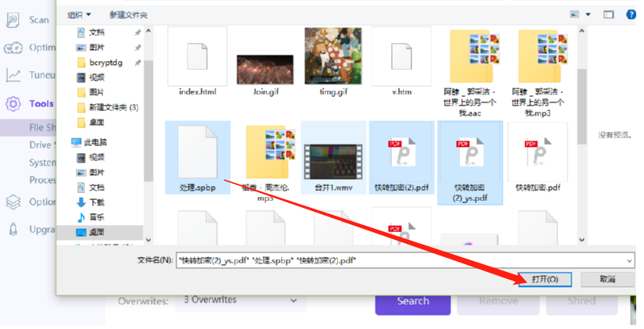Click the 打开(O) button

point(545,279)
